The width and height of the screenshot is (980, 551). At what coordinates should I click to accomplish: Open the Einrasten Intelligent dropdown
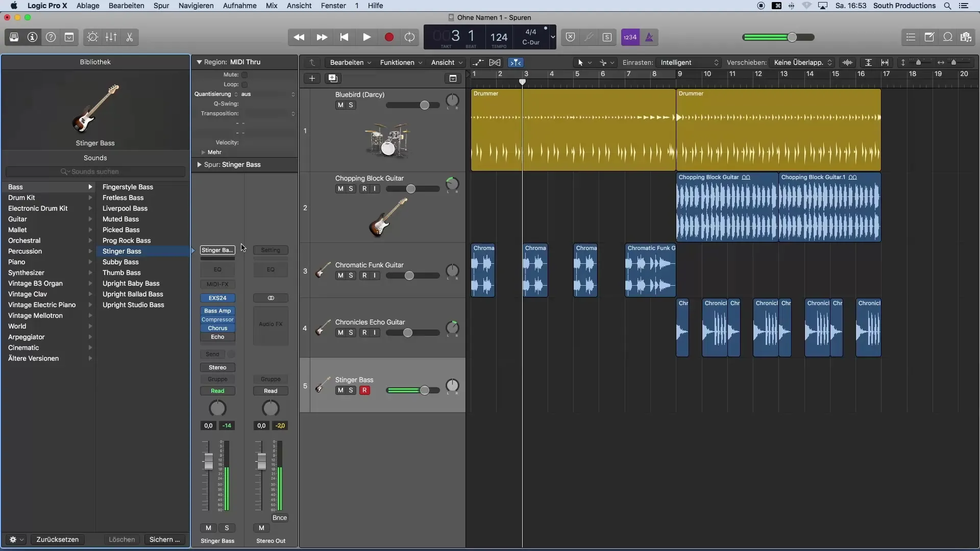click(x=689, y=62)
